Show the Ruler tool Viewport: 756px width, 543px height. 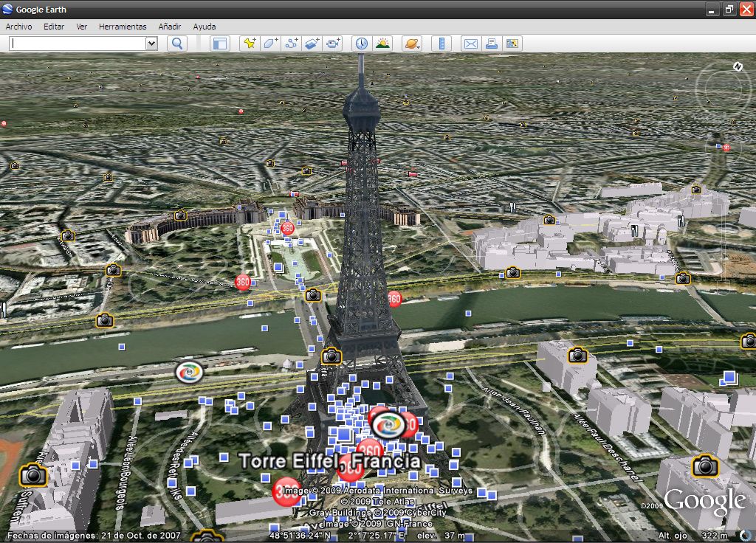[441, 44]
